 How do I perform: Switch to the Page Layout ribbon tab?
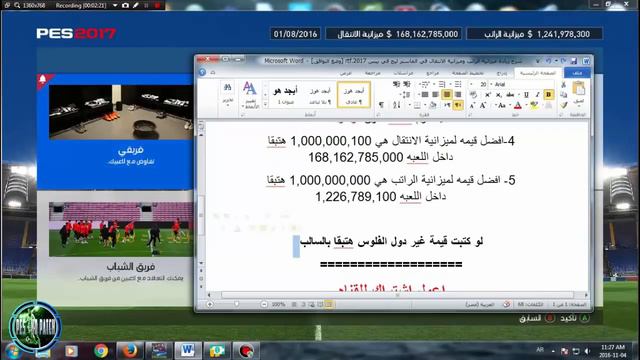(x=468, y=73)
